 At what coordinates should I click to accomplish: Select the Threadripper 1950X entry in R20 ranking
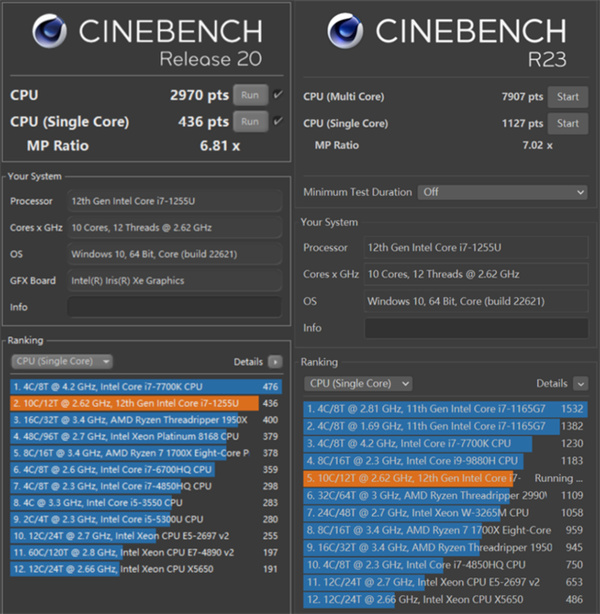pyautogui.click(x=146, y=420)
